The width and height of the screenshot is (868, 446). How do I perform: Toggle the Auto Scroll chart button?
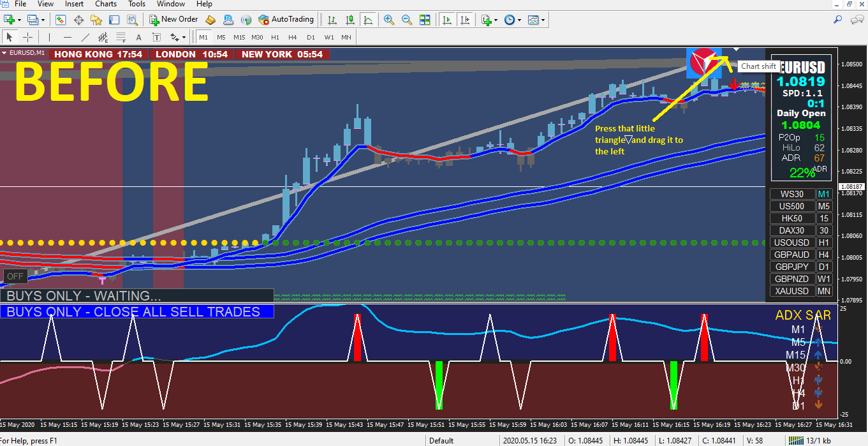[447, 20]
